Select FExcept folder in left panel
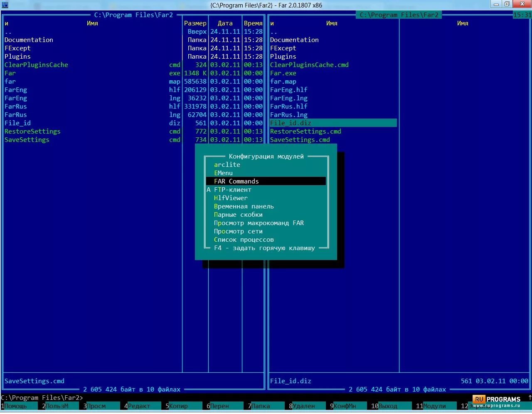The image size is (532, 414). (x=17, y=48)
